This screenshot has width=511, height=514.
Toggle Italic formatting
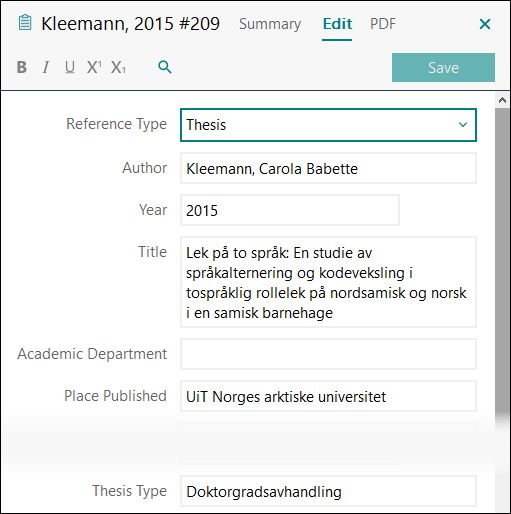click(46, 67)
